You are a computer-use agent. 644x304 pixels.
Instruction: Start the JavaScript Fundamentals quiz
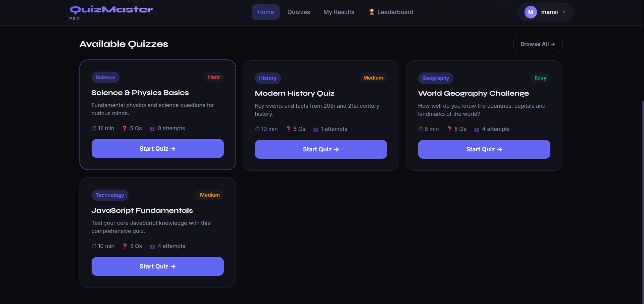(x=157, y=266)
